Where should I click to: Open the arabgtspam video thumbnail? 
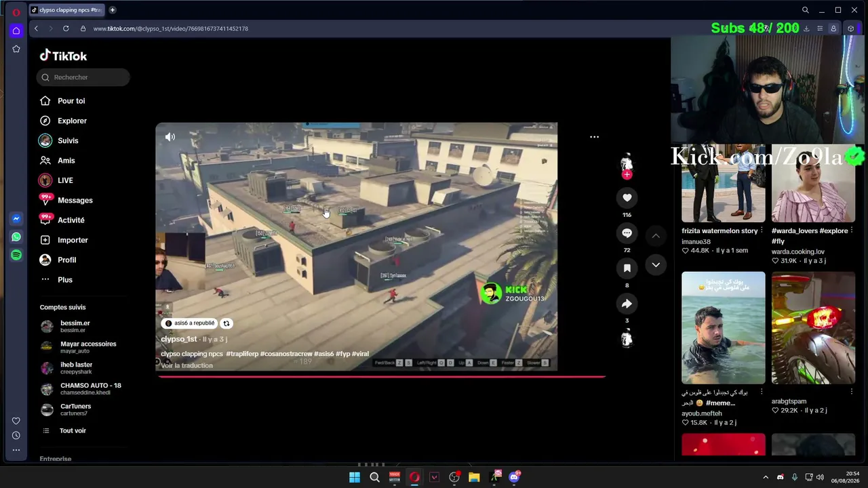coord(813,328)
